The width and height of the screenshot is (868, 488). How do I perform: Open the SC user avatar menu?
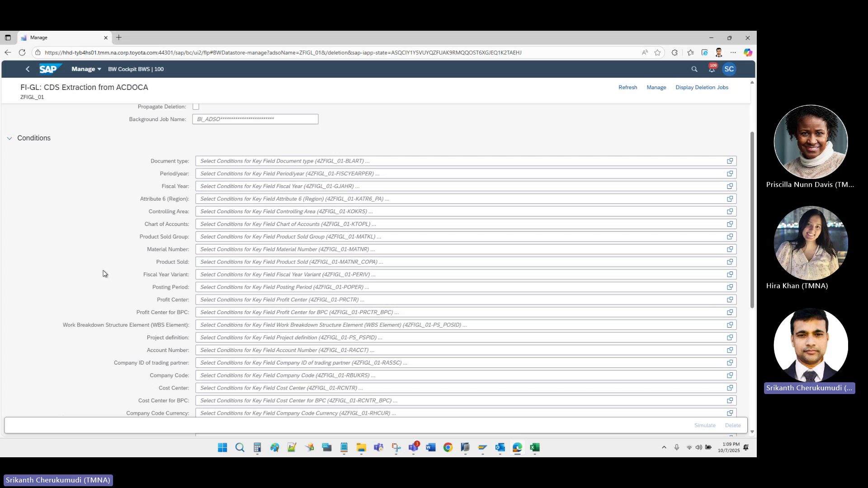pyautogui.click(x=729, y=69)
